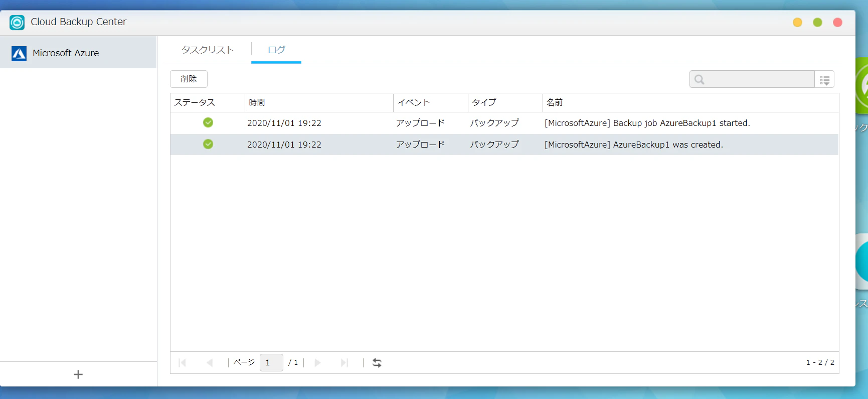The width and height of the screenshot is (868, 399).
Task: Select the 'AzureBackup1 was created.' log text
Action: [x=634, y=145]
